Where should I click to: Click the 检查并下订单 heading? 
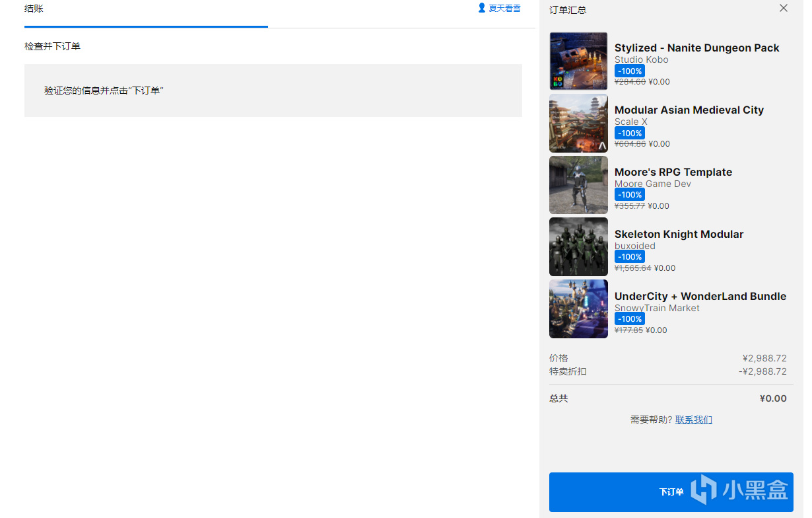pyautogui.click(x=52, y=46)
